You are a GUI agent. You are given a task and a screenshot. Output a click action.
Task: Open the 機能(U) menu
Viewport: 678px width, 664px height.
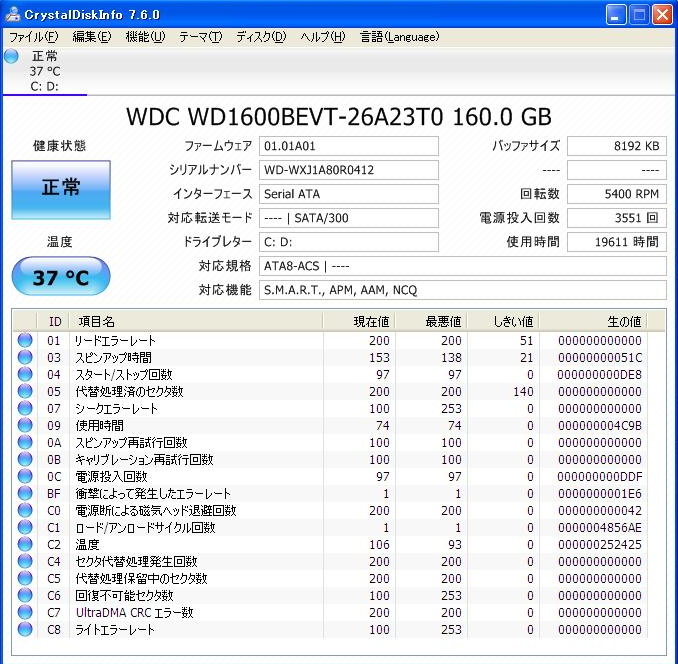(x=145, y=37)
